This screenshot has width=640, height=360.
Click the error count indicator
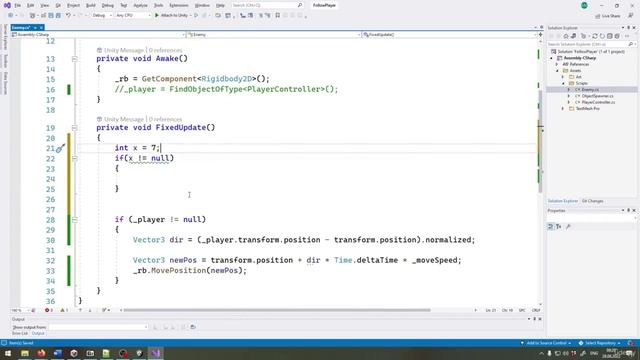49,311
